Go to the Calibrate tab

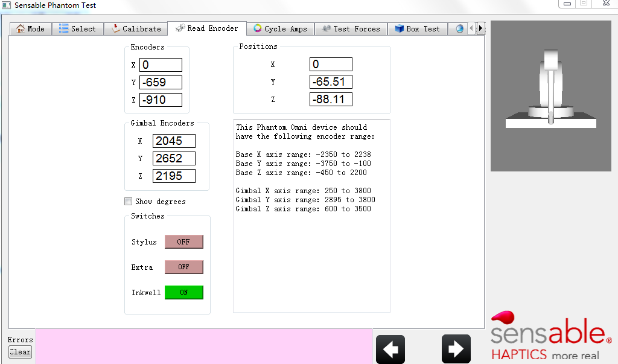coord(136,29)
